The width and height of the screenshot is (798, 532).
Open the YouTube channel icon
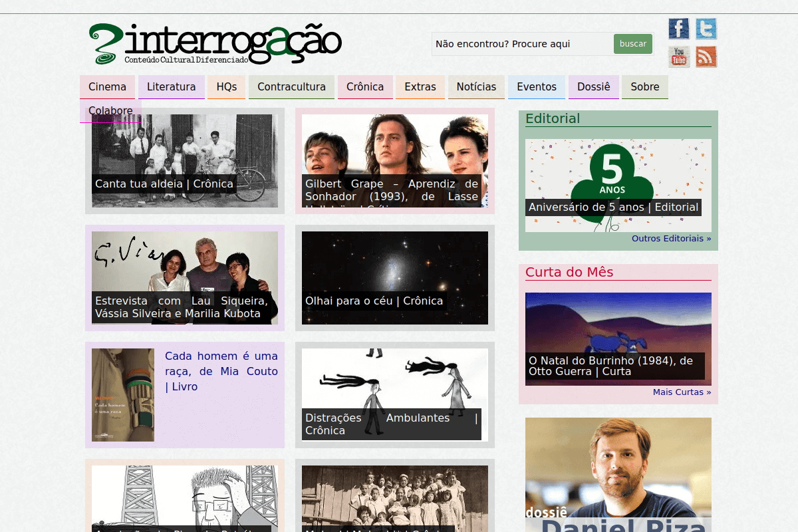pos(679,57)
